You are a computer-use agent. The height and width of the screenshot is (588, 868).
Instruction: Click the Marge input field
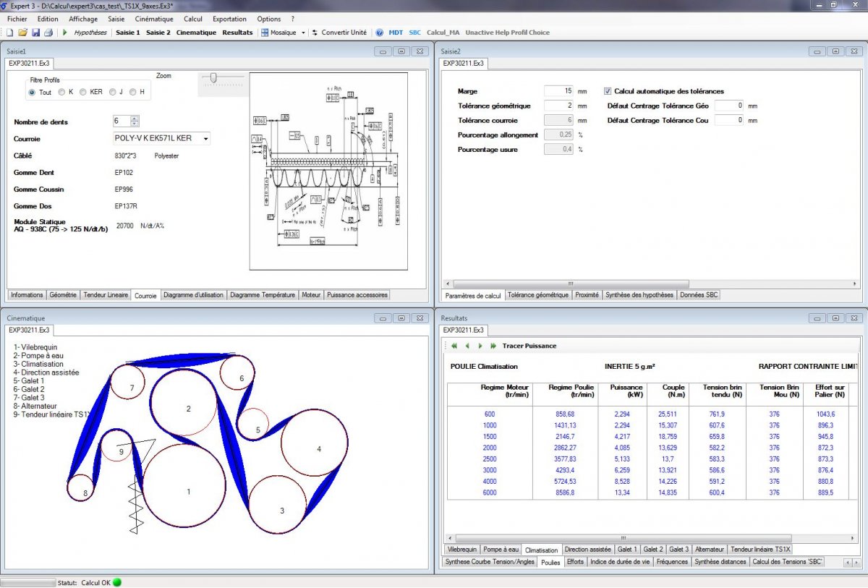coord(558,91)
